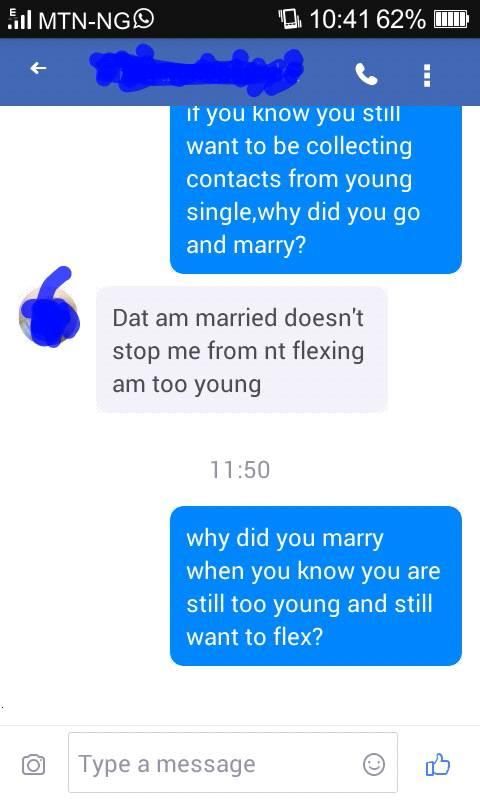Select the "why did you marry" sent message
Screen dimensions: 480x800
316,586
